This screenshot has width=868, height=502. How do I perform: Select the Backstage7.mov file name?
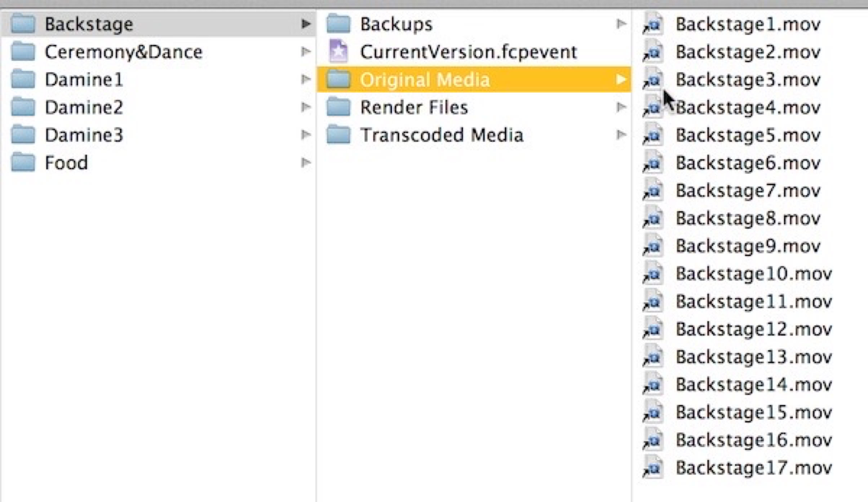748,190
